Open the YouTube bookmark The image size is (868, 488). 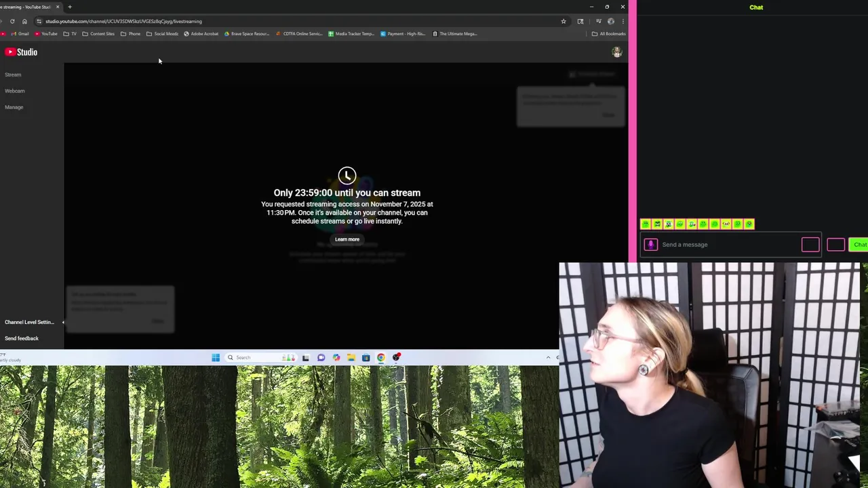(x=45, y=34)
